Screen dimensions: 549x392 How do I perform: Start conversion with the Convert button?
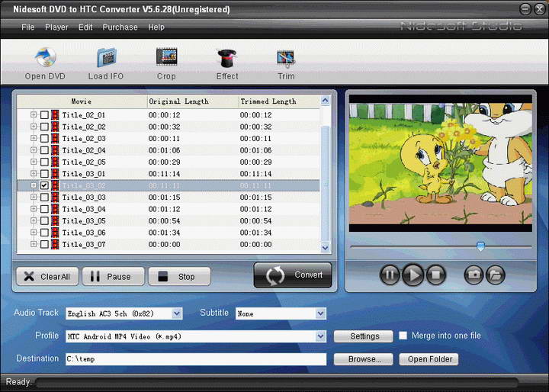pos(293,275)
